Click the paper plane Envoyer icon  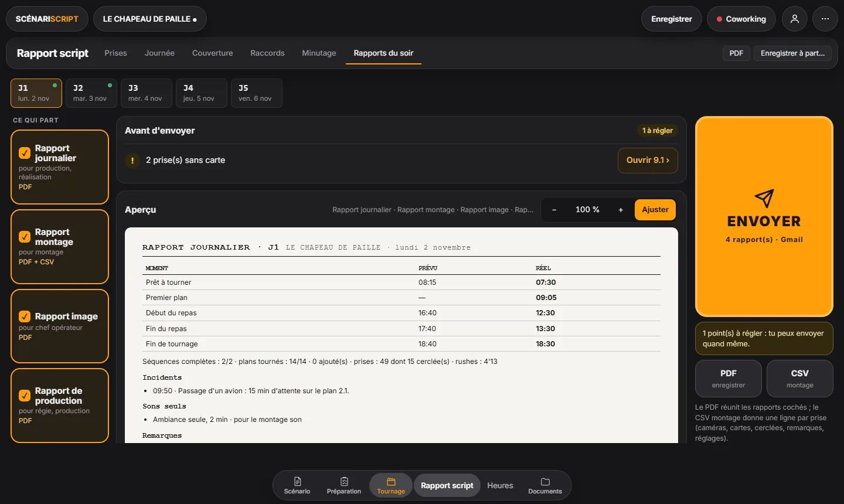tap(764, 199)
